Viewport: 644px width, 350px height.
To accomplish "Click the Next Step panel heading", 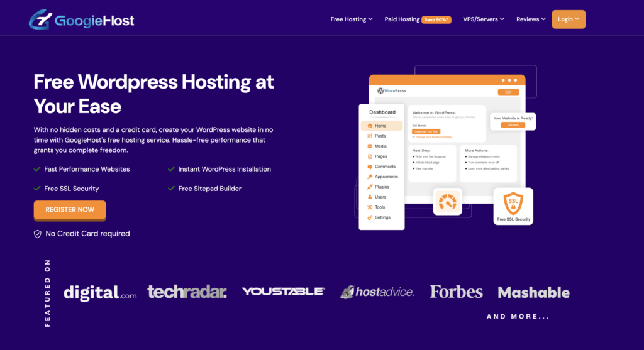I will coord(421,151).
